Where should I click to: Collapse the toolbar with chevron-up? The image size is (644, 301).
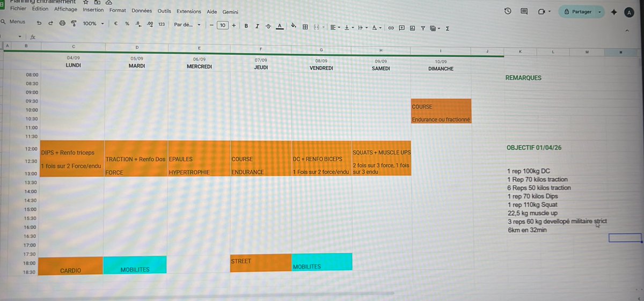[x=626, y=31]
